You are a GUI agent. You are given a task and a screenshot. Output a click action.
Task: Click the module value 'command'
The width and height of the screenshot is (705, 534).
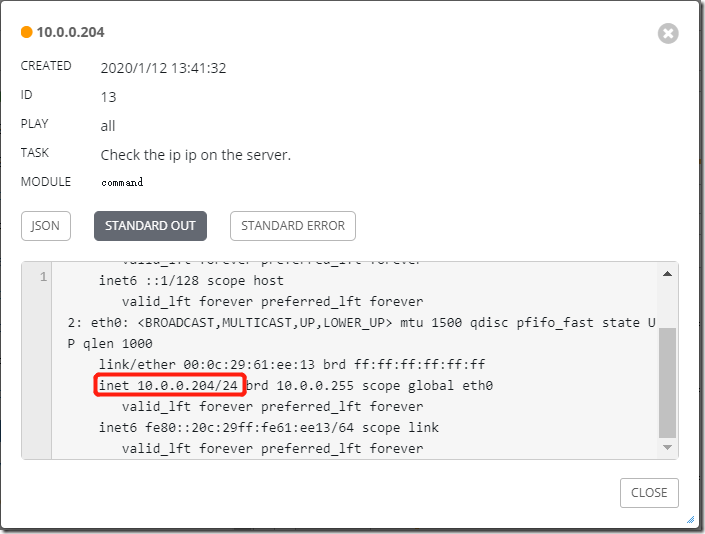point(122,182)
